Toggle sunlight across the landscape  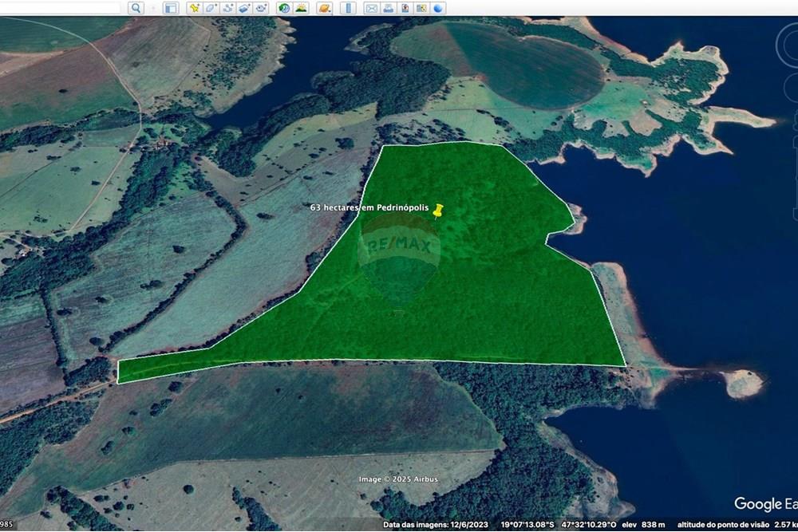click(x=301, y=8)
